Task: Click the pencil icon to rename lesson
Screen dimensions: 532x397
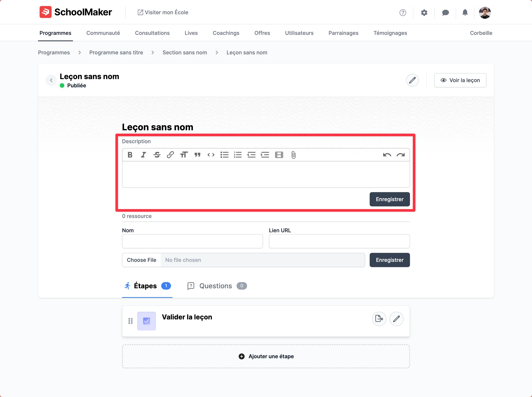Action: coord(412,80)
